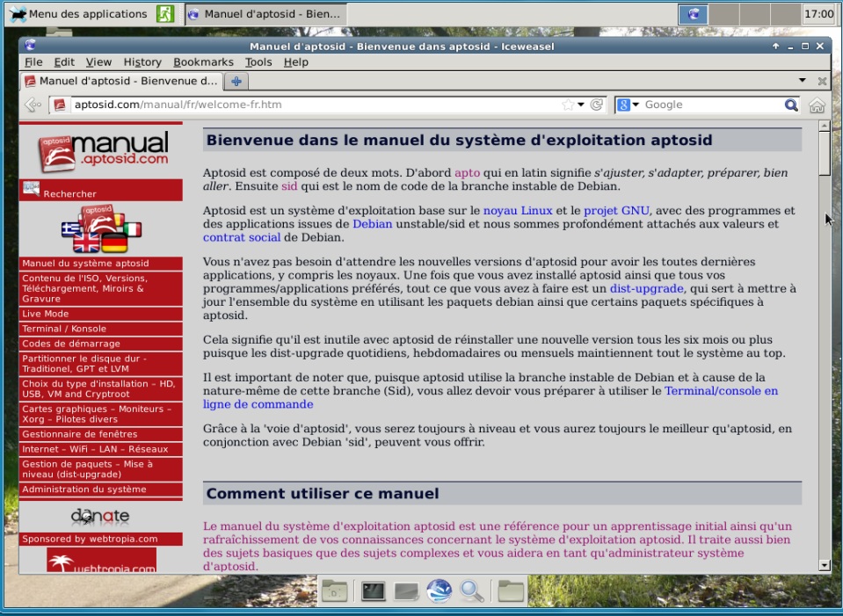Reload the page with the refresh icon

[x=596, y=105]
